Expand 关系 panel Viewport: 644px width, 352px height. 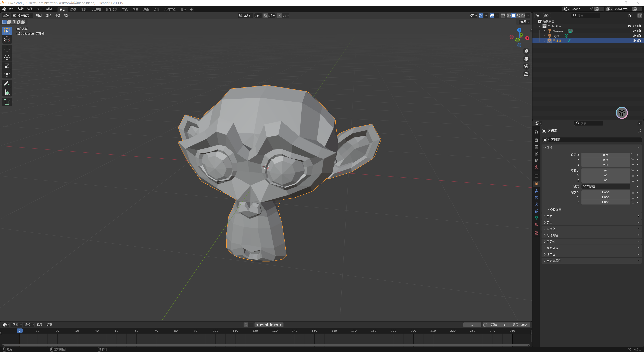[549, 216]
